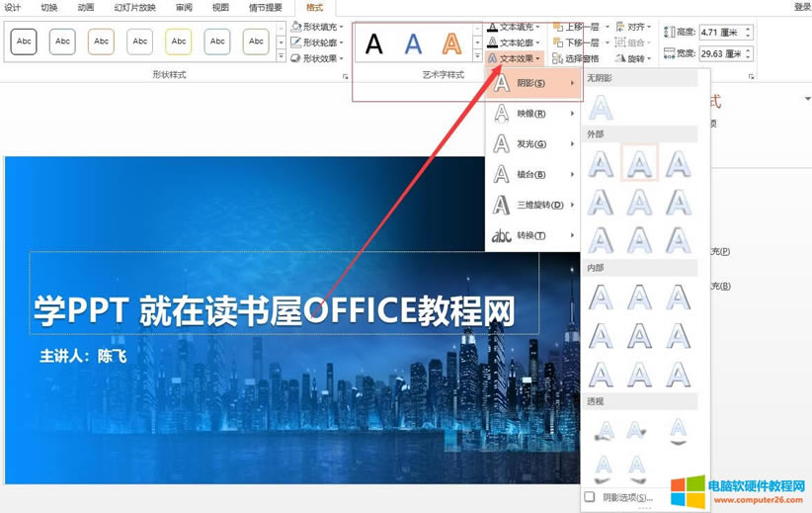Click 上移一层 to bring forward

[x=576, y=27]
